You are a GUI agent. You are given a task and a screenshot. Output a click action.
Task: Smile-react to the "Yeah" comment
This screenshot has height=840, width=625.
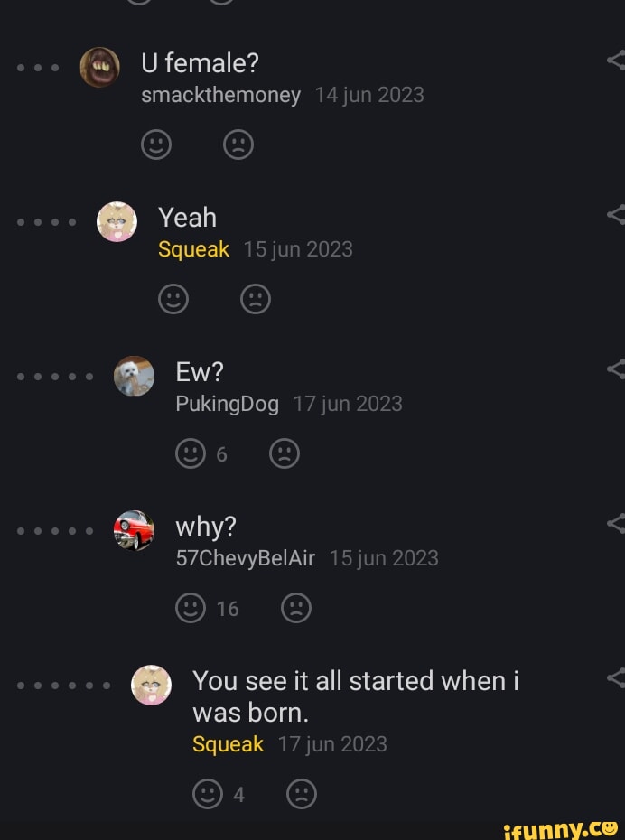pos(173,299)
